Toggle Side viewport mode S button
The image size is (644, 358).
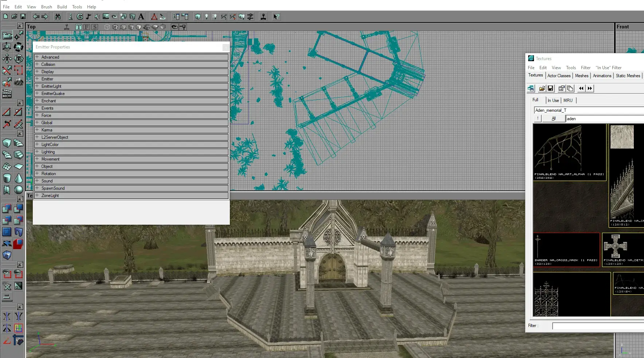(95, 27)
